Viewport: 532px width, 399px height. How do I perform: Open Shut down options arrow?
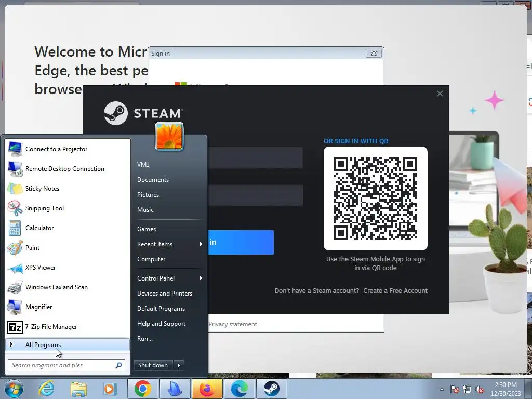pos(179,365)
